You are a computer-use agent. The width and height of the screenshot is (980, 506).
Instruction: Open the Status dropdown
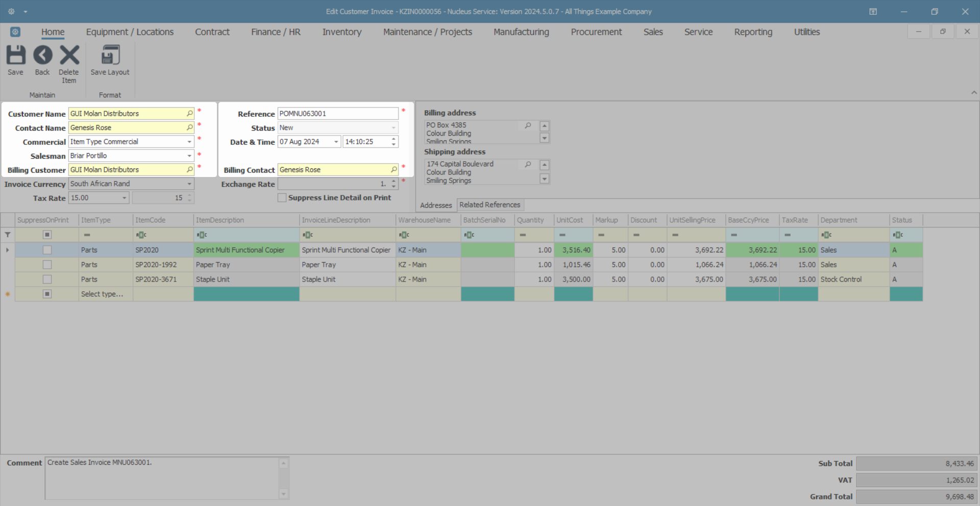394,128
